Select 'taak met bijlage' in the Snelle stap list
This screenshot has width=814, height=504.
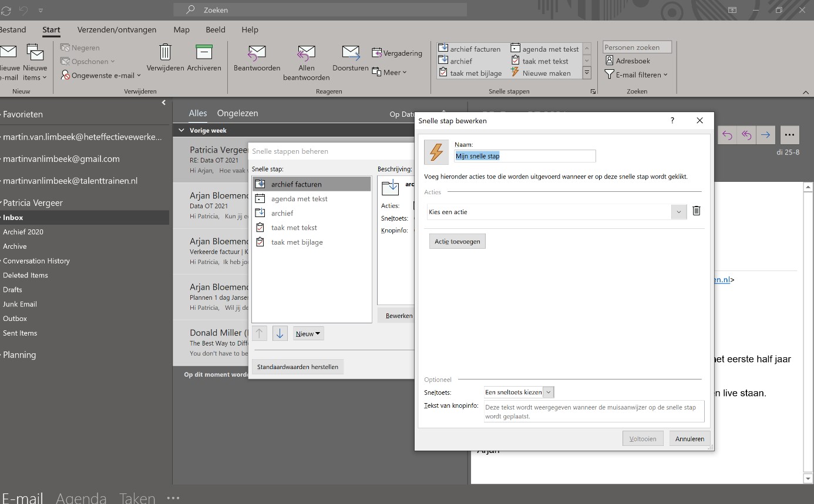312,242
